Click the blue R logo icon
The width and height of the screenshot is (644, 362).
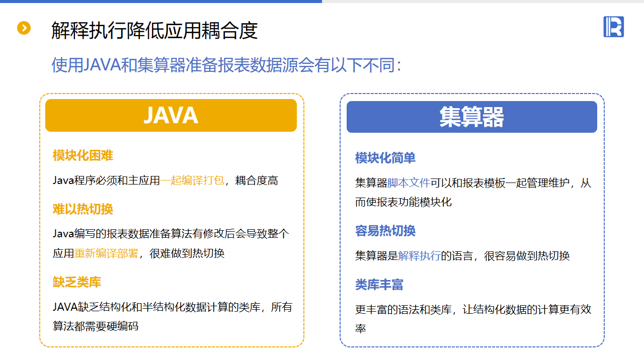click(x=613, y=27)
